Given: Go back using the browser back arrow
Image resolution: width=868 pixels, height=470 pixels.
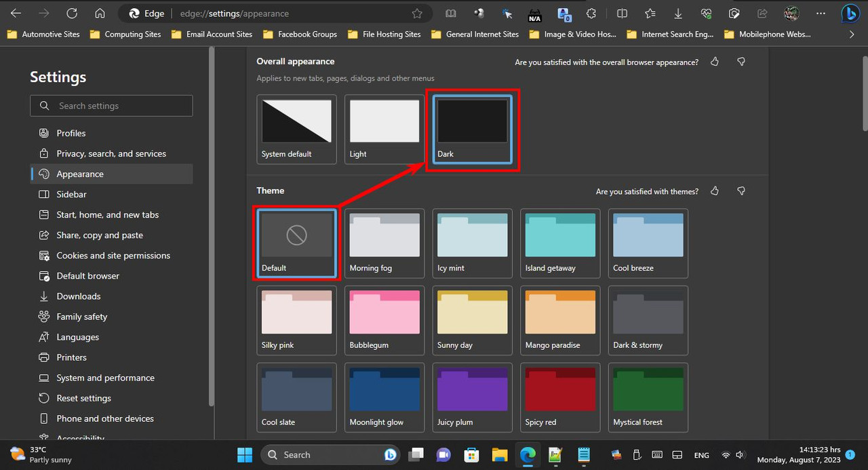Looking at the screenshot, I should 16,13.
